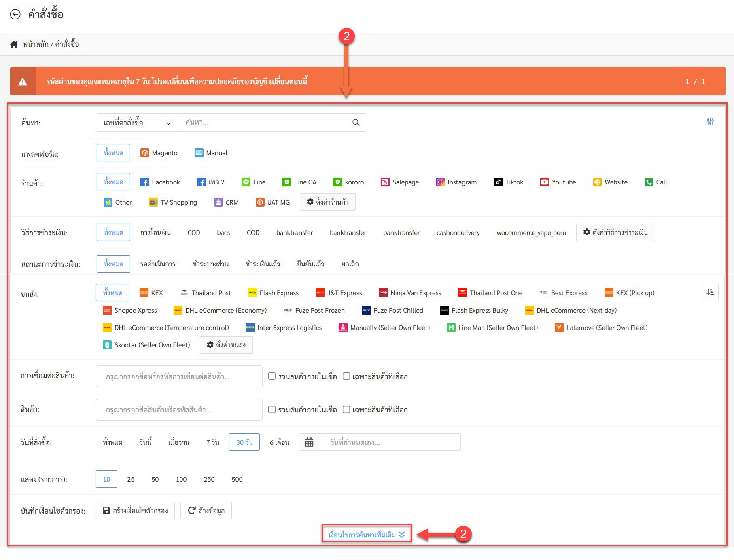Select ชำระเงินแล้ว payment status filter
The image size is (734, 560).
(263, 264)
